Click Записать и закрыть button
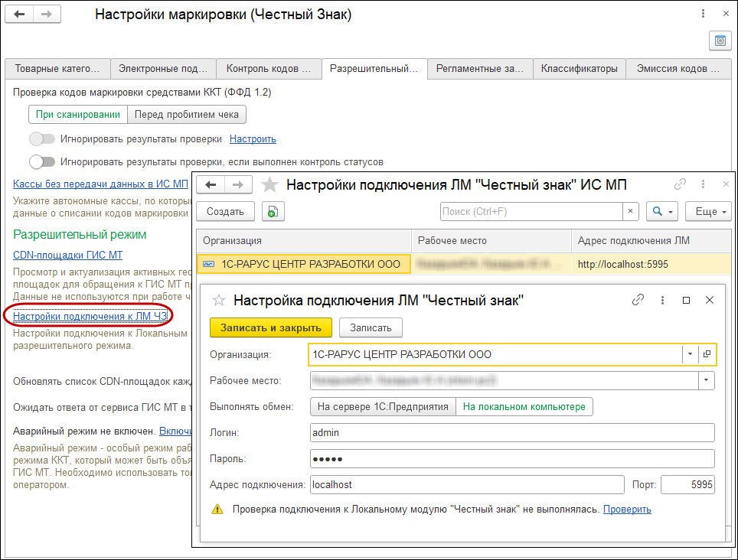Viewport: 738px width, 560px height. (271, 327)
